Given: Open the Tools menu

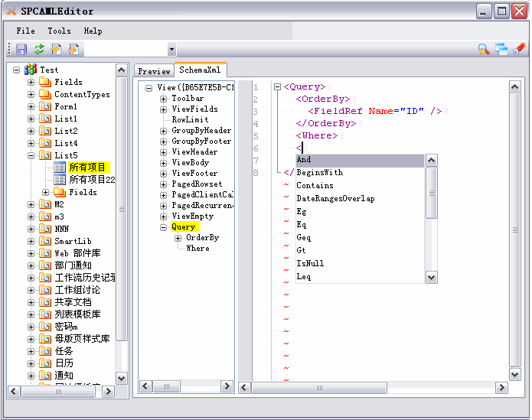Looking at the screenshot, I should (x=60, y=31).
